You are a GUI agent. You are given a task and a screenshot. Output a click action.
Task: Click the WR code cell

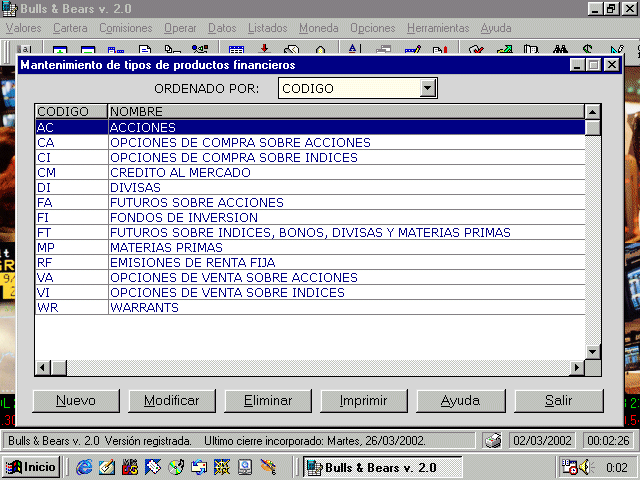[x=71, y=307]
